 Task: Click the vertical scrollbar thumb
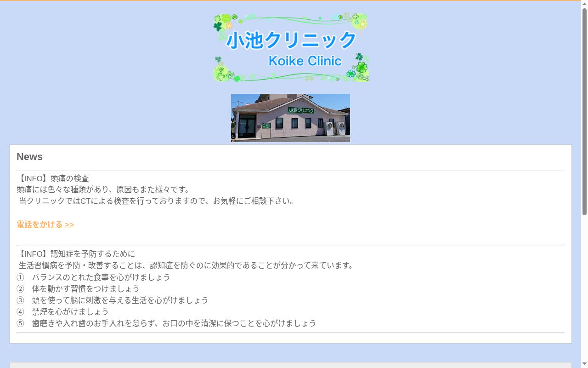[x=584, y=112]
